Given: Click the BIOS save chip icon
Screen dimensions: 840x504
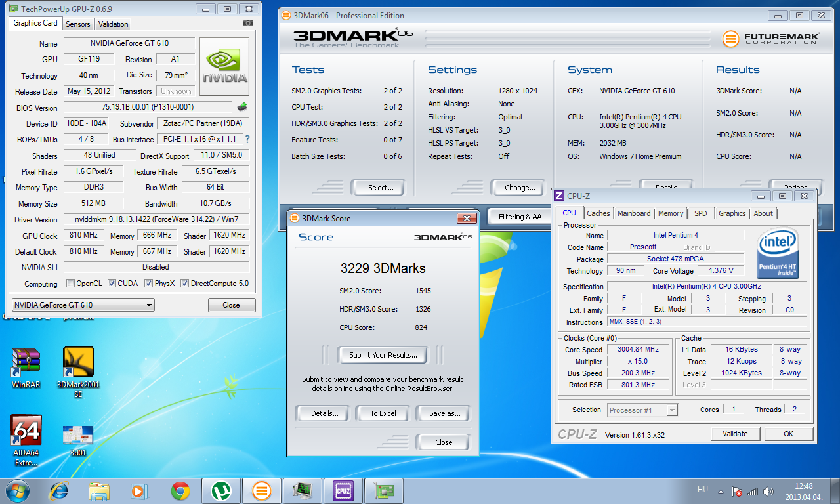Looking at the screenshot, I should point(242,107).
